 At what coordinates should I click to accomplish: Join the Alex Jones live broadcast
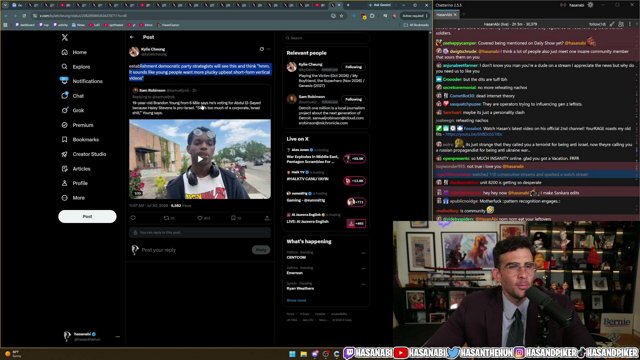point(355,158)
